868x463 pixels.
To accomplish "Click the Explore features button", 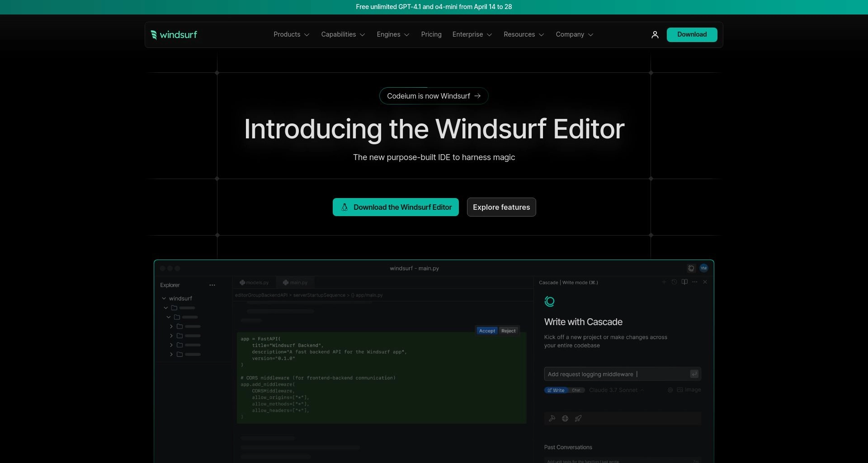I will [x=501, y=207].
